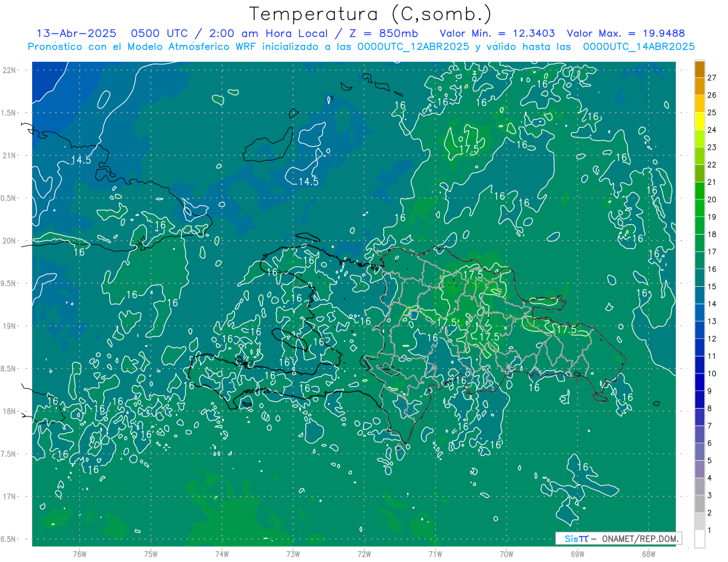Click the 23 label on the color scale
The image size is (728, 562).
712,147
